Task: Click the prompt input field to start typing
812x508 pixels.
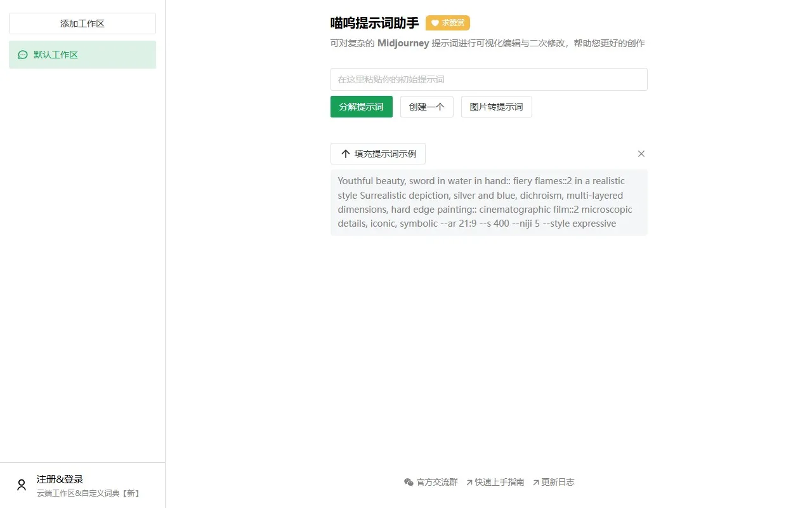Action: pos(488,79)
